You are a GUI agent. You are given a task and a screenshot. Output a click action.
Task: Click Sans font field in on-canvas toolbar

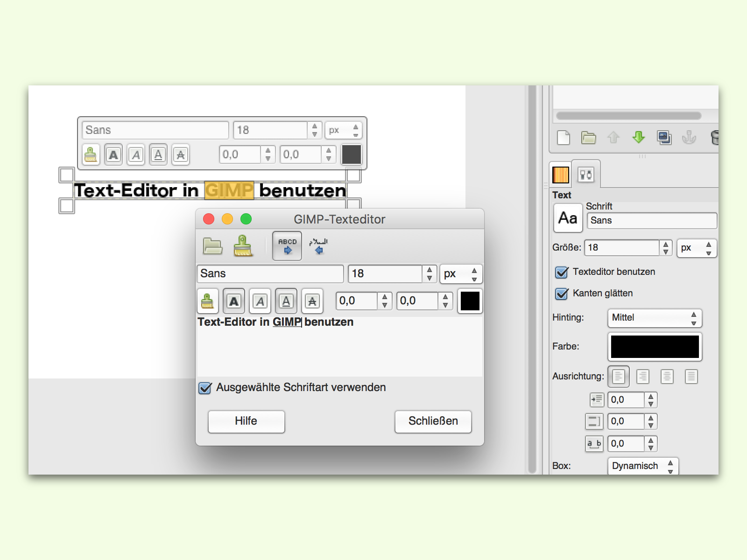155,130
